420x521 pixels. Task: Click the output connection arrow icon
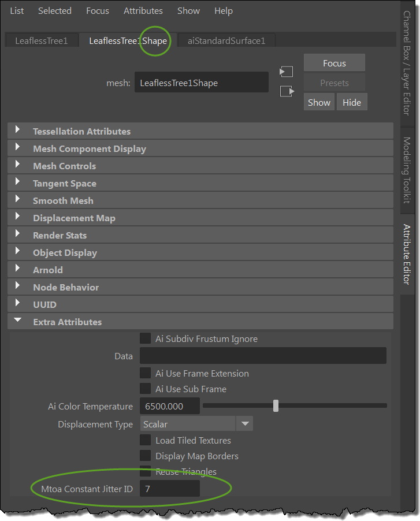(287, 91)
